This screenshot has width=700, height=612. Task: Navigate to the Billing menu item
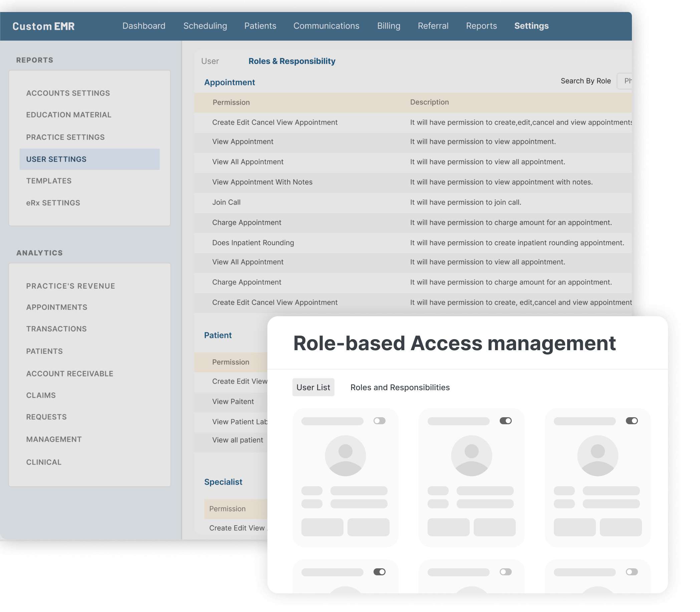pyautogui.click(x=388, y=26)
